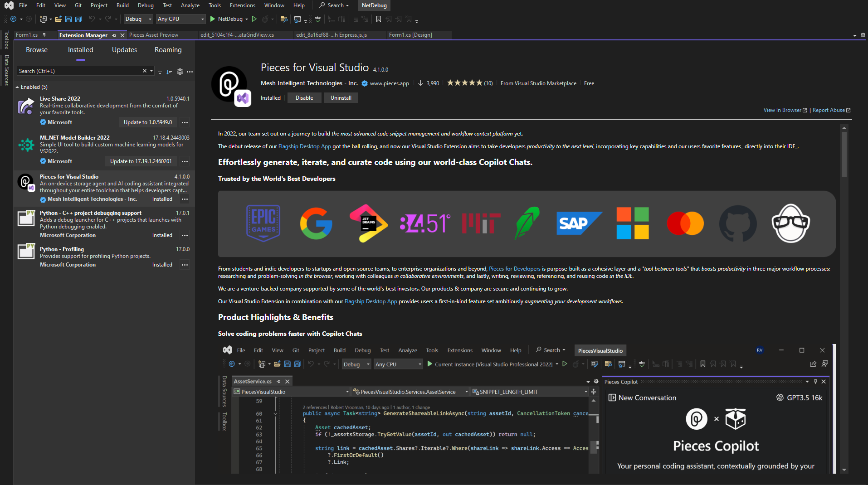Open the Search dropdown in menu bar
868x485 pixels.
[x=334, y=5]
